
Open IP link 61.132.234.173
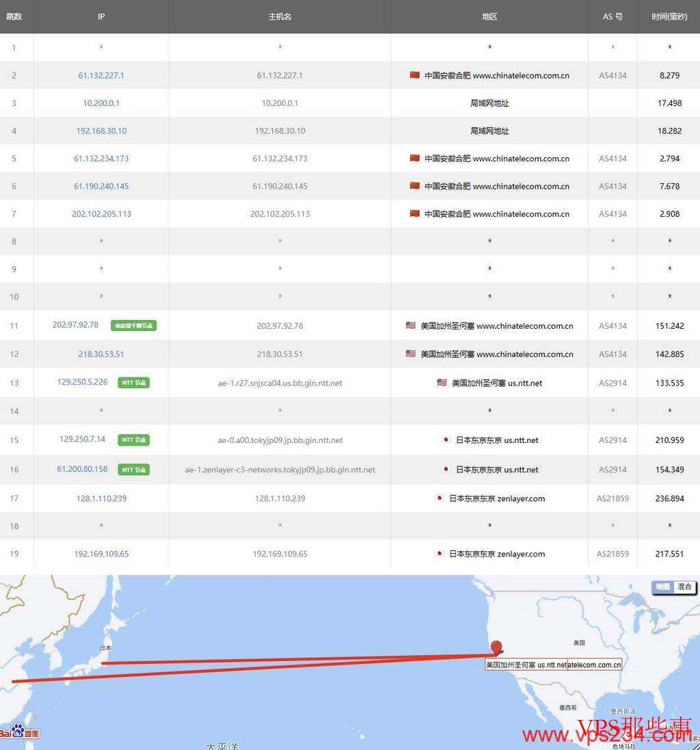[x=101, y=159]
